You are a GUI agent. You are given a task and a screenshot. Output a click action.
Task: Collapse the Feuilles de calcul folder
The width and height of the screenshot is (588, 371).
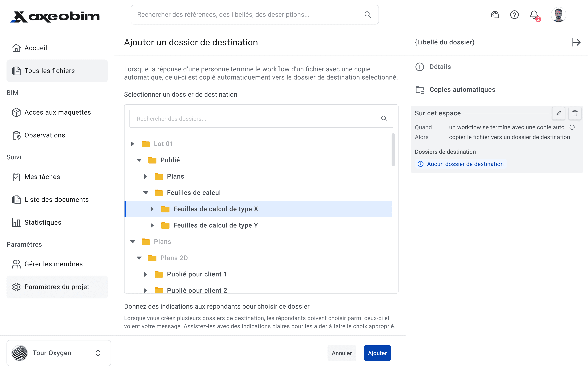(146, 193)
